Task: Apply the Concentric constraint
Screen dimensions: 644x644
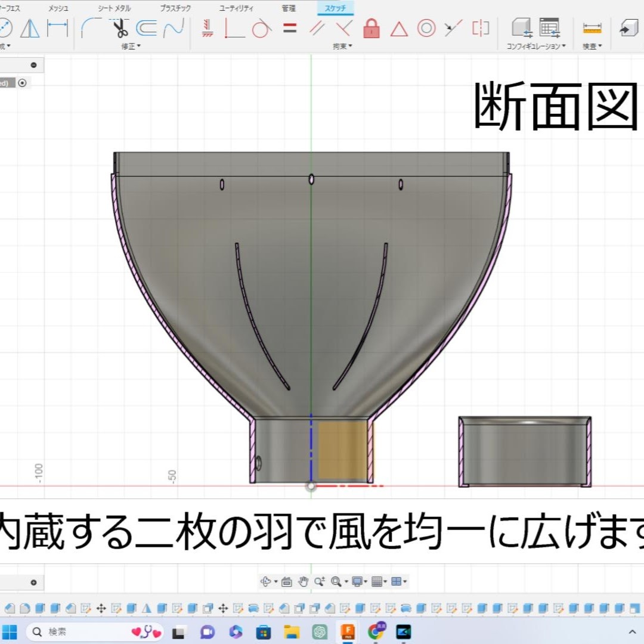Action: click(x=426, y=28)
